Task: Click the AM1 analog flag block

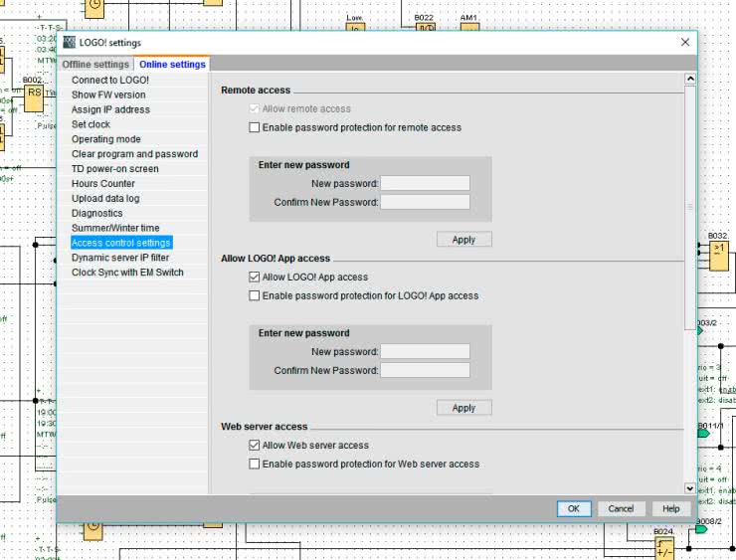Action: (x=468, y=29)
